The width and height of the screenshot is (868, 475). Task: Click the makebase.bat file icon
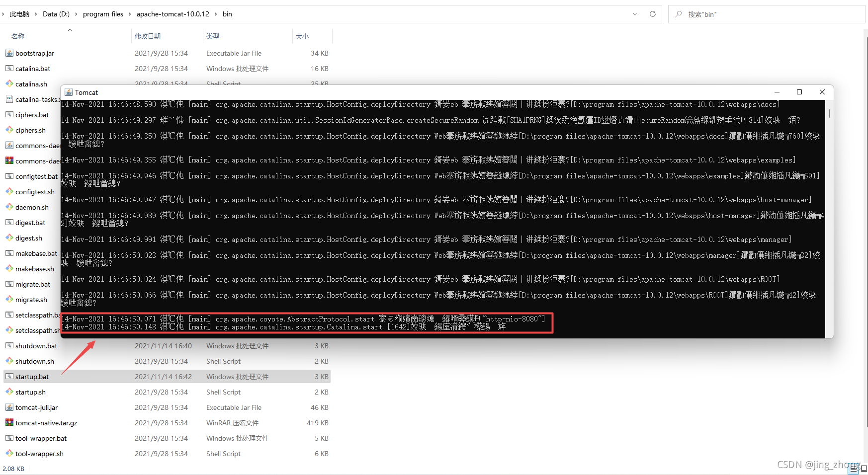point(9,253)
